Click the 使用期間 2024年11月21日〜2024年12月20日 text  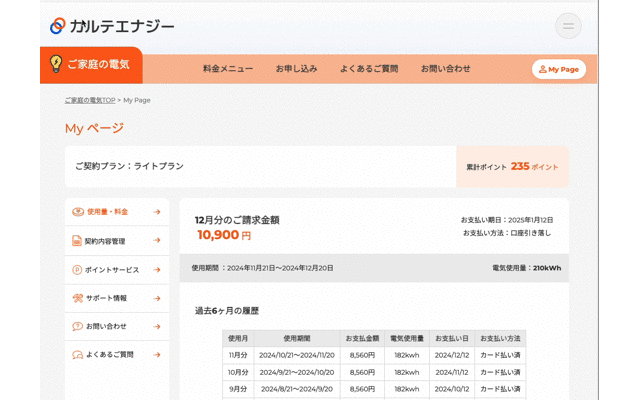[262, 268]
